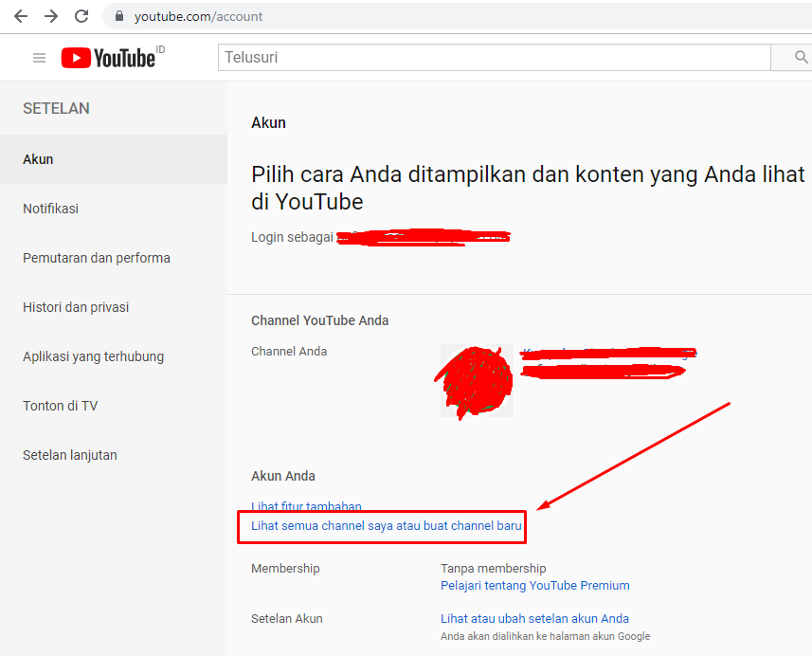
Task: Click the Channel Anda label
Action: click(x=289, y=352)
